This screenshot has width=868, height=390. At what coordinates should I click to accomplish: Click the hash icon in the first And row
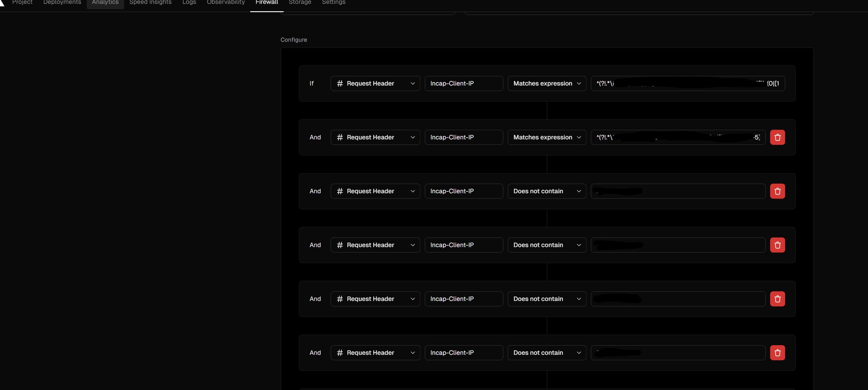[x=340, y=137]
